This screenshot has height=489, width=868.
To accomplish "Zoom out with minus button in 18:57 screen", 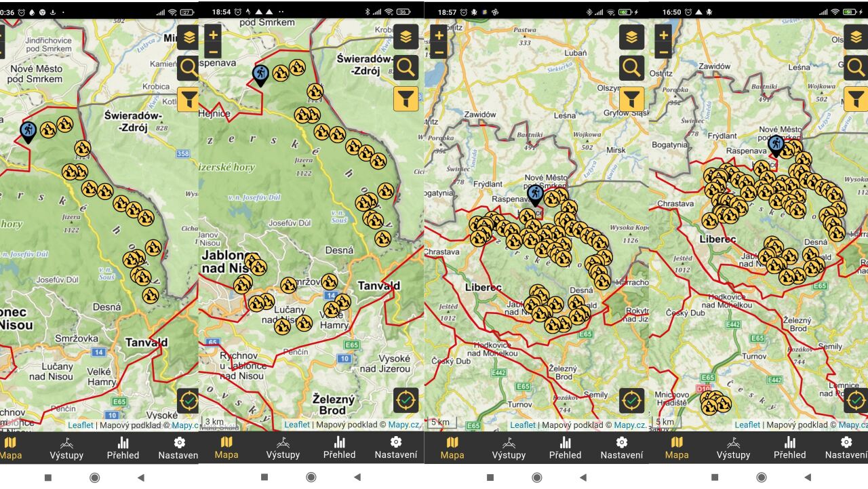I will point(438,51).
